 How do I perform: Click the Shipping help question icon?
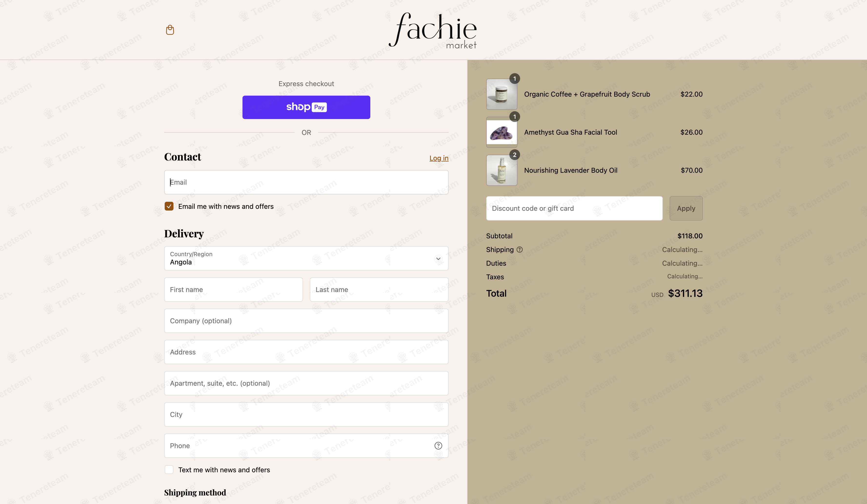click(x=520, y=250)
